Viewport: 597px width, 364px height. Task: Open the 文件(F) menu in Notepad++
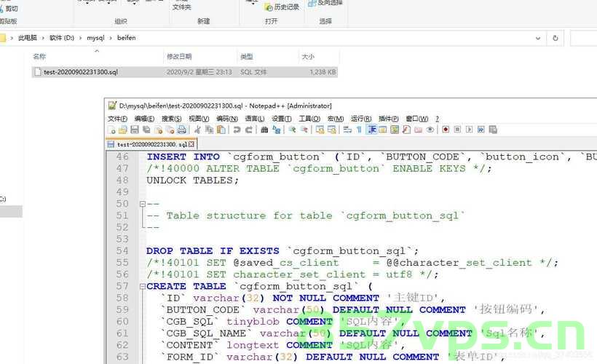click(118, 119)
